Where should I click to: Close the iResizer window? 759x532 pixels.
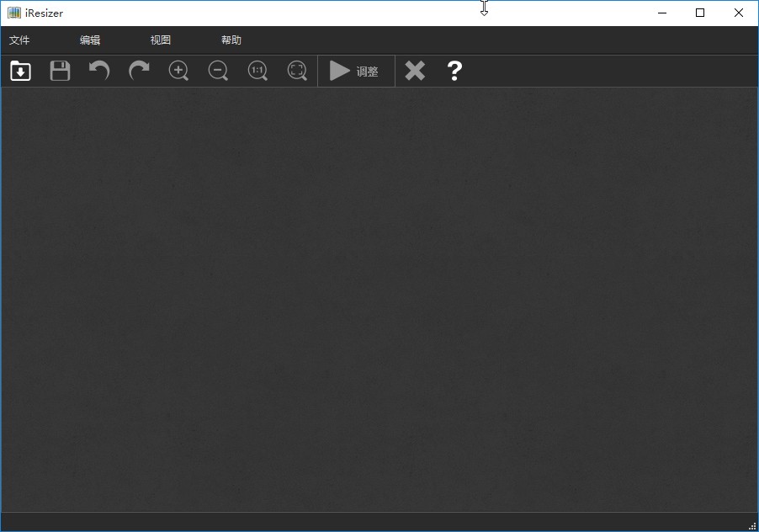(x=739, y=13)
